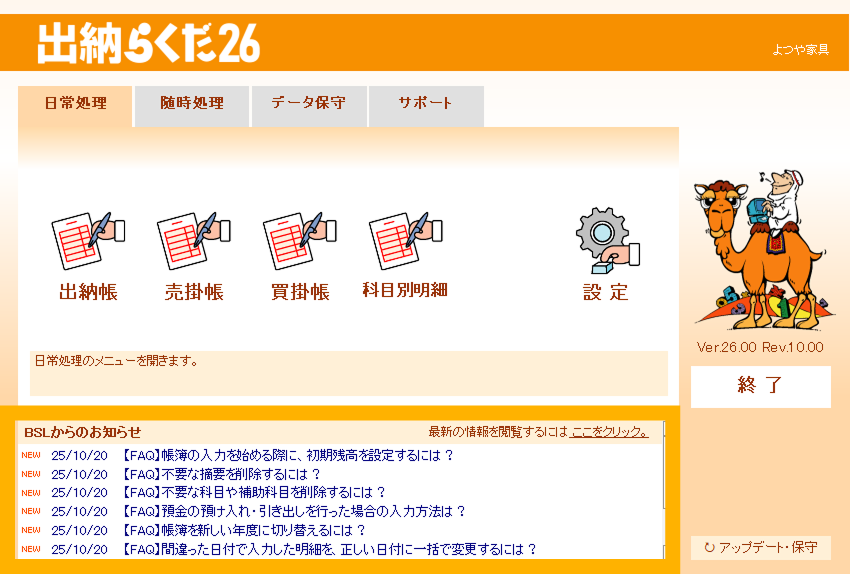Open FAQ about 初期残高を設定するには

pos(287,455)
